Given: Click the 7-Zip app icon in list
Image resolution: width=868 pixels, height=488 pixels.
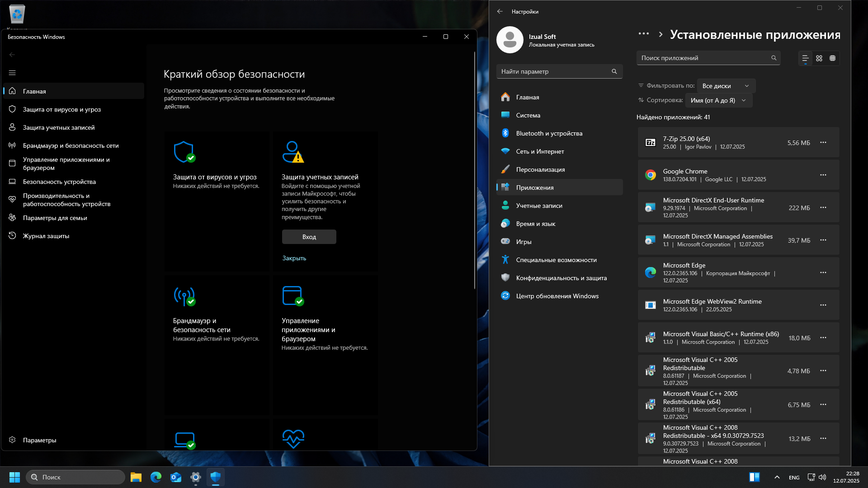Looking at the screenshot, I should pos(651,143).
